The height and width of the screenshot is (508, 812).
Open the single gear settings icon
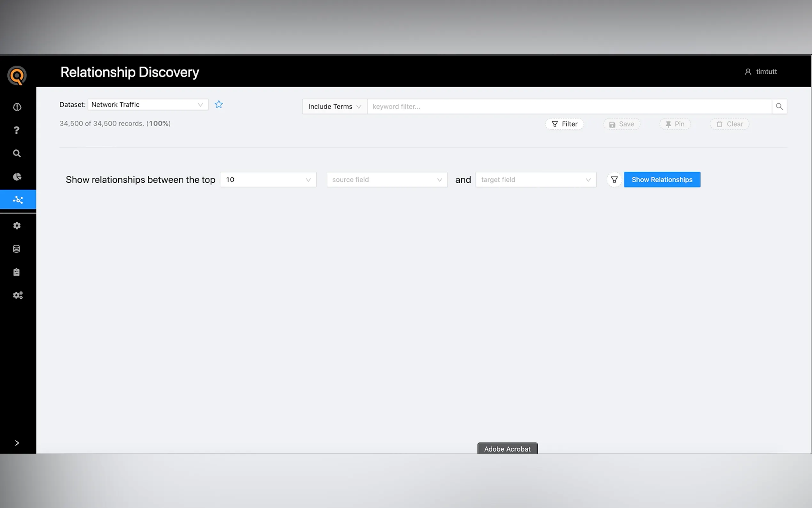click(x=17, y=226)
